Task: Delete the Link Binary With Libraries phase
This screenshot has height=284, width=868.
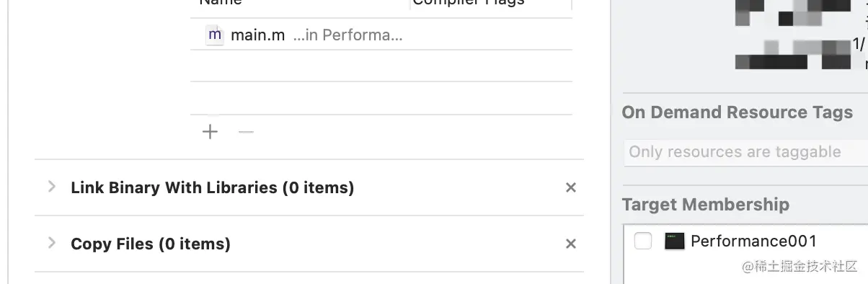Action: [x=571, y=187]
